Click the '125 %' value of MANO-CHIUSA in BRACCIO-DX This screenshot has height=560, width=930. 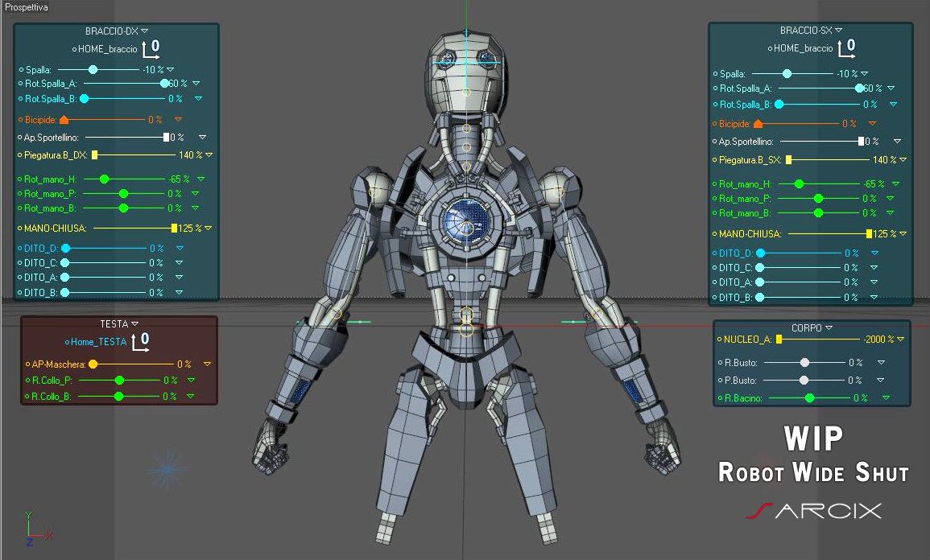[x=190, y=229]
